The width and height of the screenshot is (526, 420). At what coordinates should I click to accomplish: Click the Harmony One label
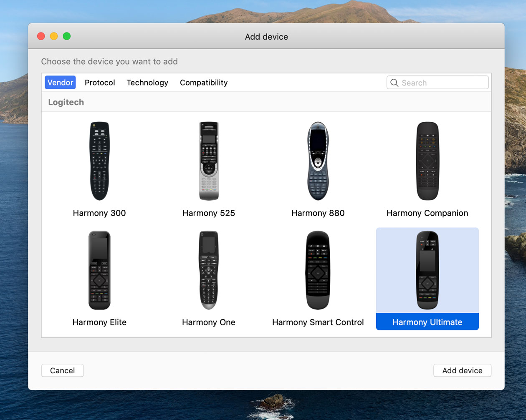[209, 322]
